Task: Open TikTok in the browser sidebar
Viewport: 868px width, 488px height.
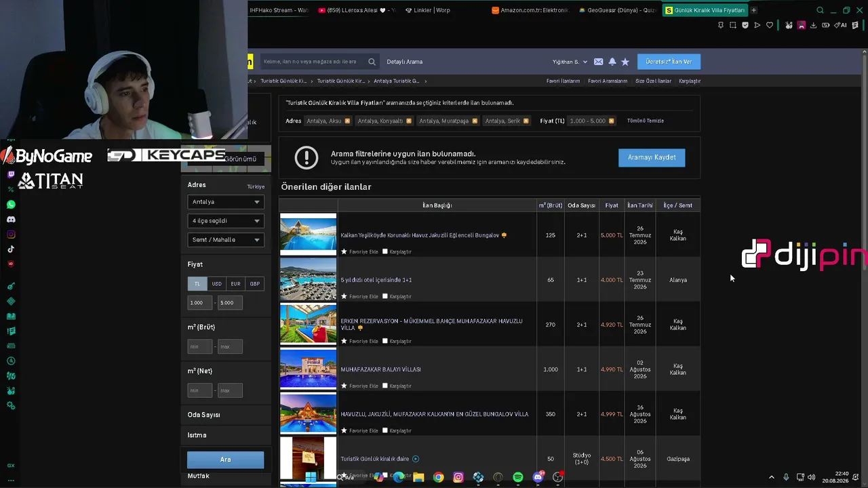Action: [x=11, y=249]
